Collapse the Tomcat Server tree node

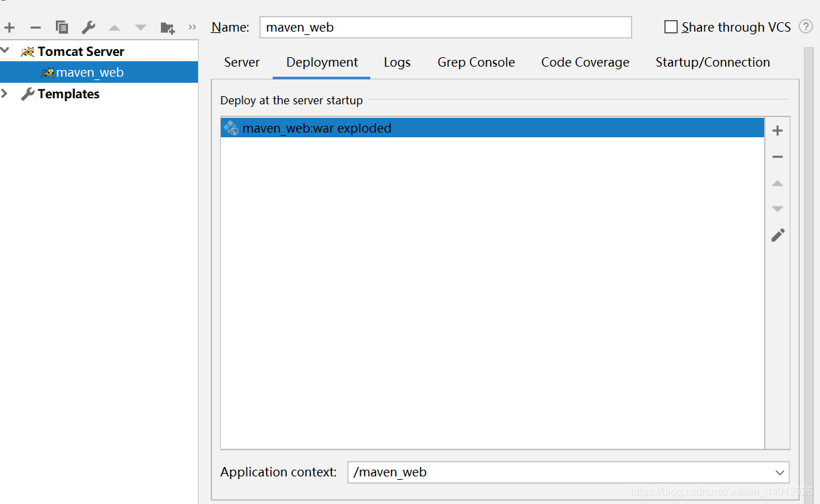click(5, 50)
